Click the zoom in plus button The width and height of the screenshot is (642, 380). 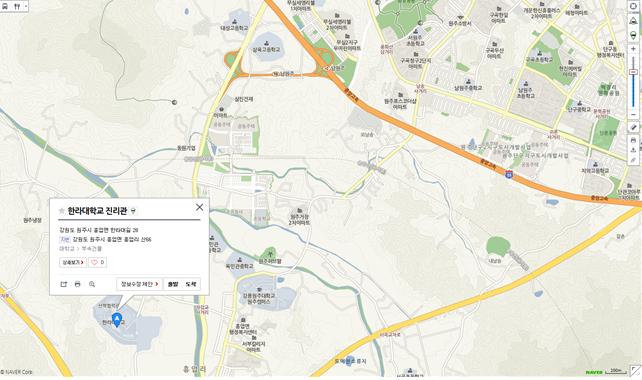pos(633,49)
